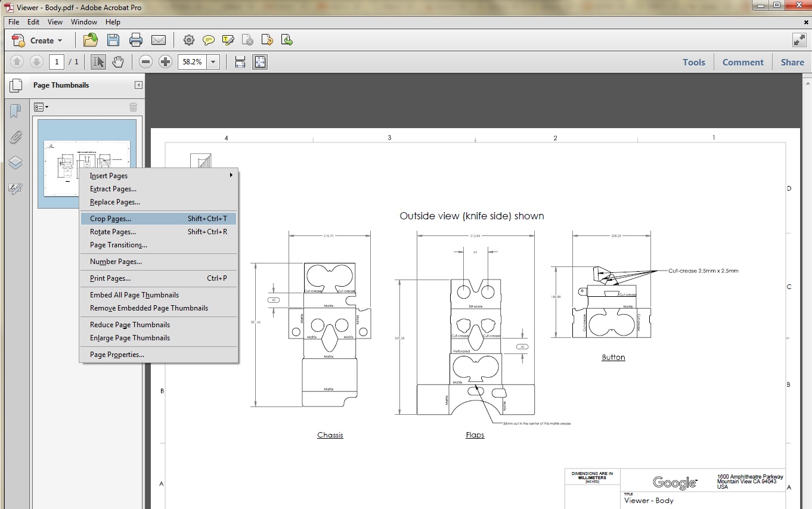Collapse the Page Thumbnails navigation pane
The width and height of the screenshot is (812, 509).
point(138,85)
